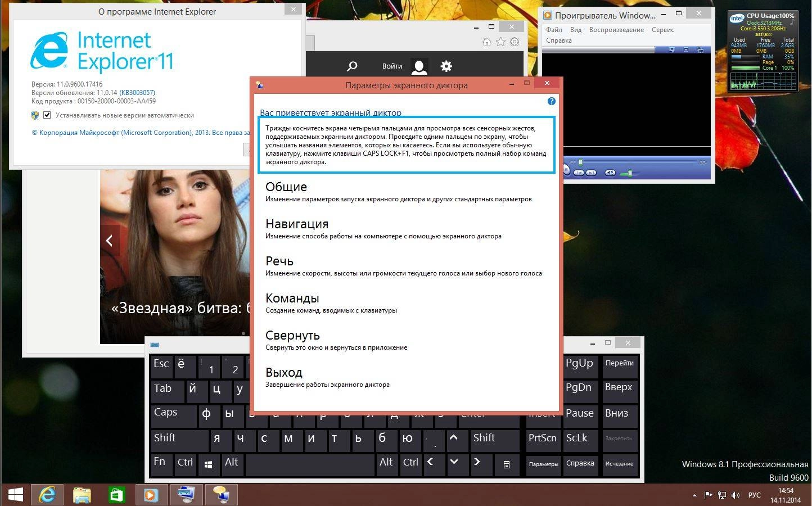The width and height of the screenshot is (812, 506).
Task: Open the Сервис menu in Media Player
Action: pyautogui.click(x=663, y=30)
